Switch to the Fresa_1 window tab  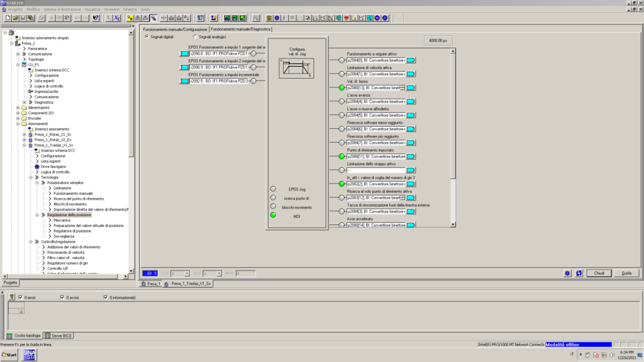[151, 283]
